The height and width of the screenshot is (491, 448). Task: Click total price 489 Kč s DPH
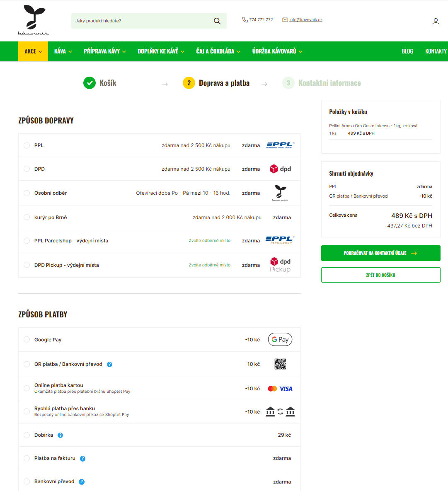[412, 216]
